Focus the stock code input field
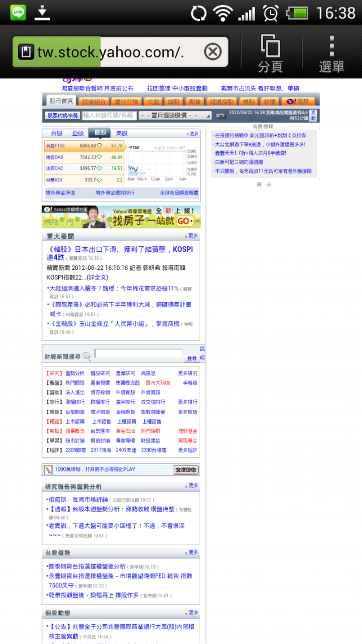Image resolution: width=362 pixels, height=644 pixels. (109, 115)
